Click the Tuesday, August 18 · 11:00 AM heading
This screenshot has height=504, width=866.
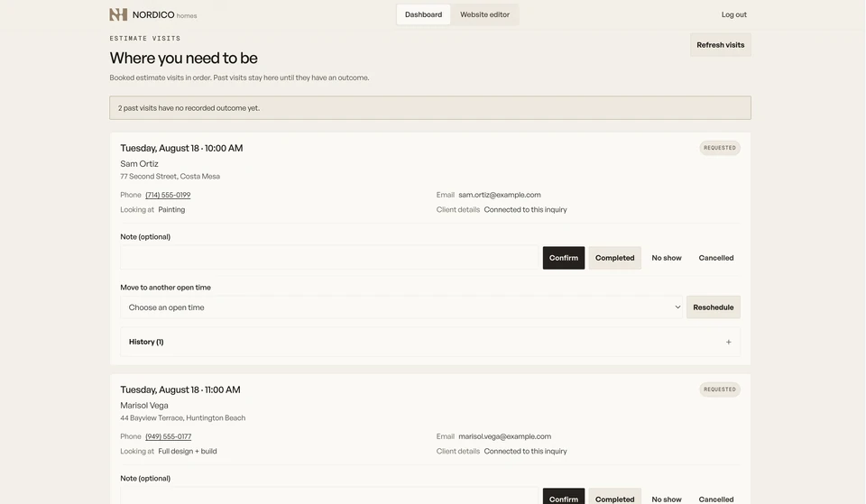(x=180, y=389)
